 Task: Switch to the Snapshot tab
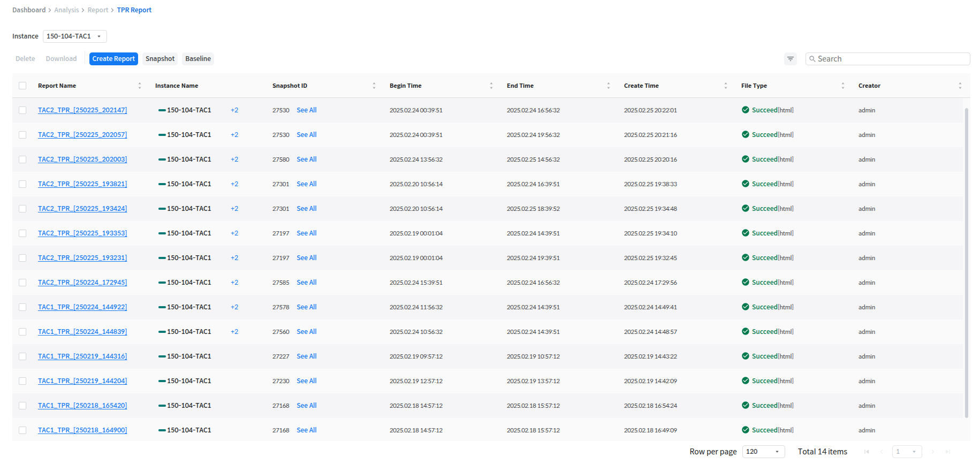point(160,59)
